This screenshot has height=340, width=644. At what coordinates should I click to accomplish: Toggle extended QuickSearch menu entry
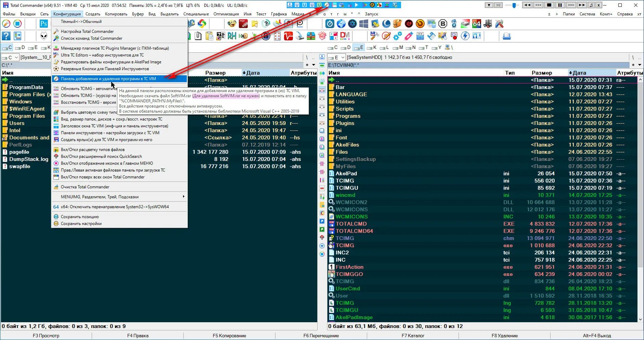(119, 156)
